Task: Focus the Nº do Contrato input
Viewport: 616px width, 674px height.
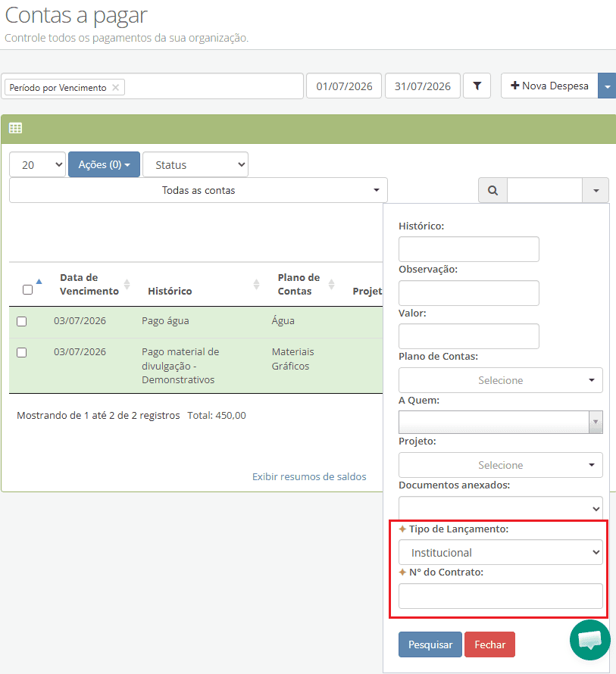Action: click(x=501, y=596)
